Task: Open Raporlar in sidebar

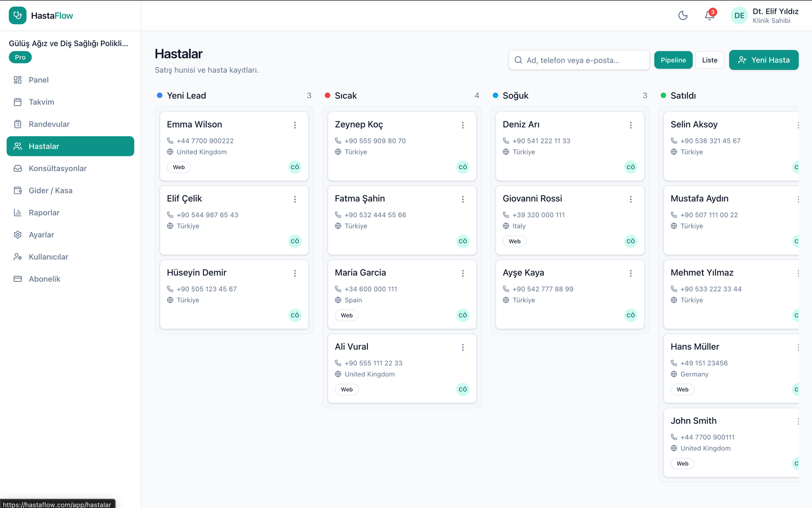Action: tap(71, 212)
